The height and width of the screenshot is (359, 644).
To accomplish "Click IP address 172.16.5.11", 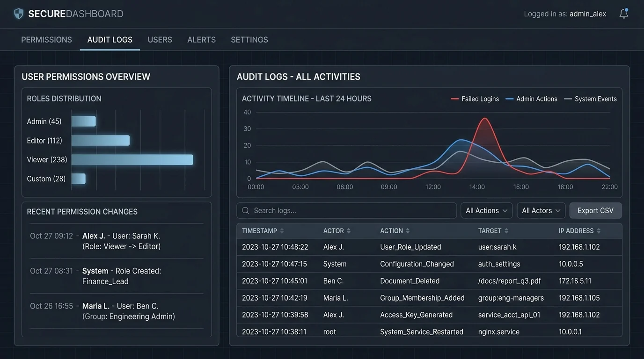I will 575,281.
